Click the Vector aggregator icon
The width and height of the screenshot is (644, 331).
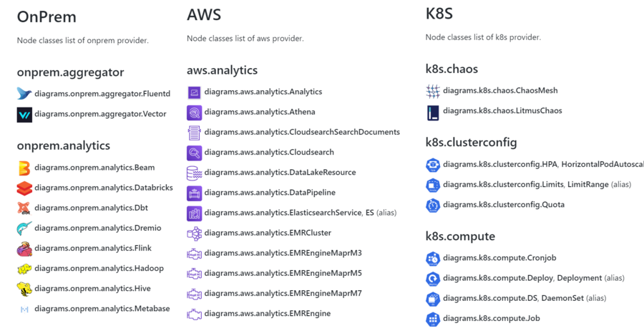[24, 114]
